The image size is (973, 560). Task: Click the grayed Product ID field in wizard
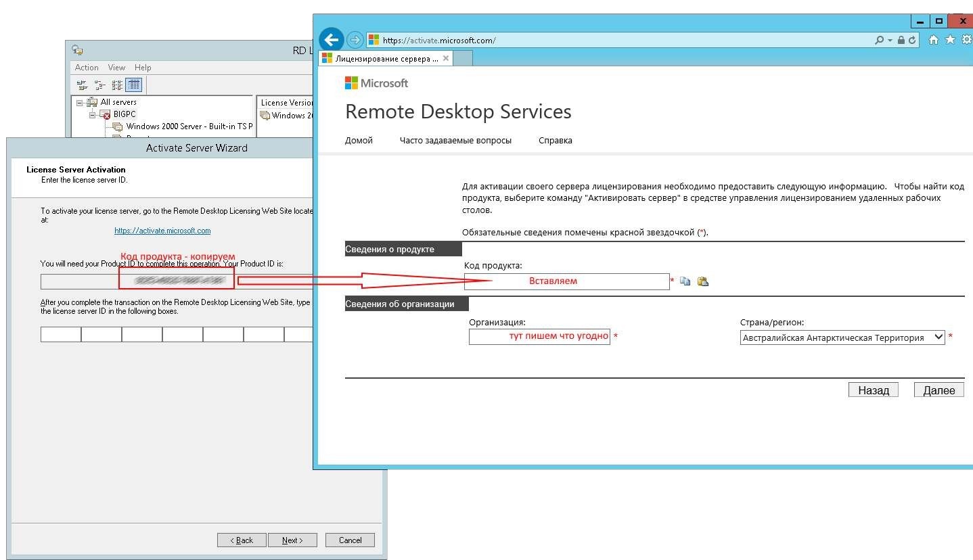[177, 281]
